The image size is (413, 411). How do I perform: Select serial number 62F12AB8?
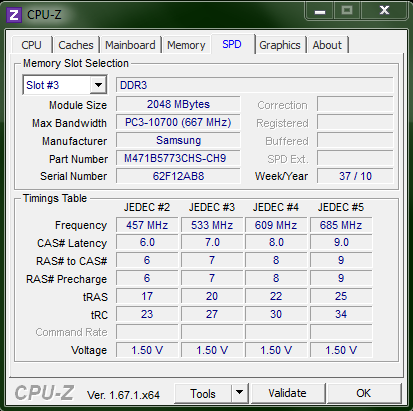coord(178,176)
